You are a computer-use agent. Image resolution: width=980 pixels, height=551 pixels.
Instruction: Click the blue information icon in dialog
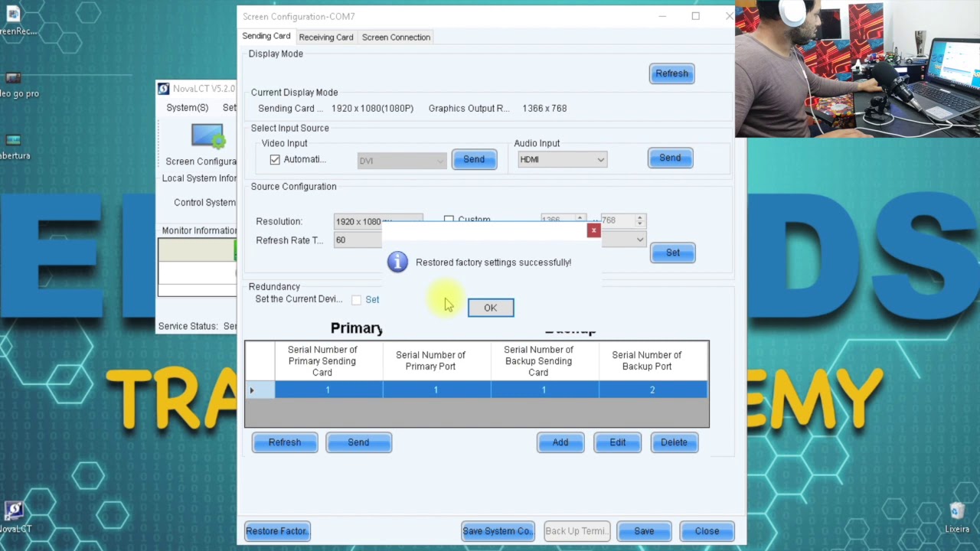coord(397,262)
